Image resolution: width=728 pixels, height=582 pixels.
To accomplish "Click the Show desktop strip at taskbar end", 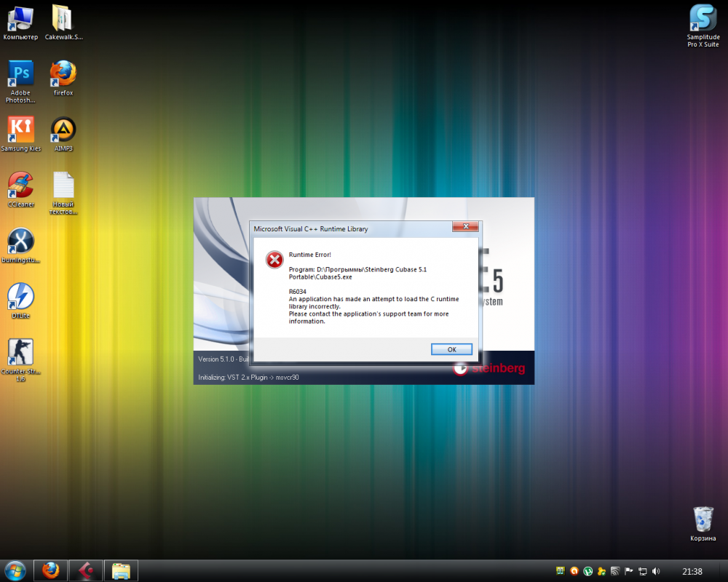I will (x=724, y=571).
